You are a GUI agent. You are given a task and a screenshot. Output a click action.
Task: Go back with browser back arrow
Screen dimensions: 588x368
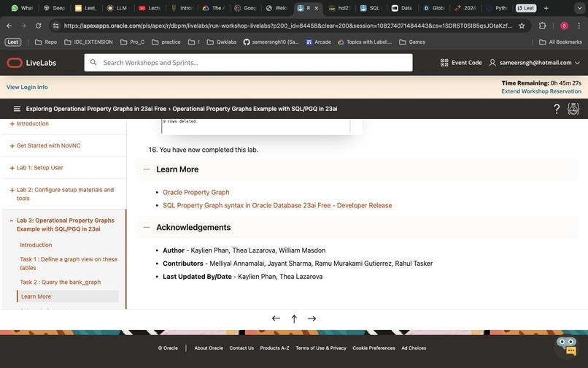pos(9,26)
